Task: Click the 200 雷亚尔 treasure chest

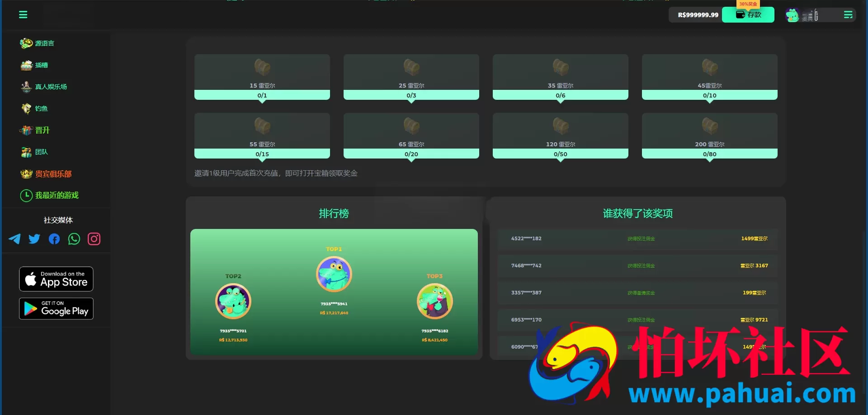Action: pyautogui.click(x=710, y=126)
